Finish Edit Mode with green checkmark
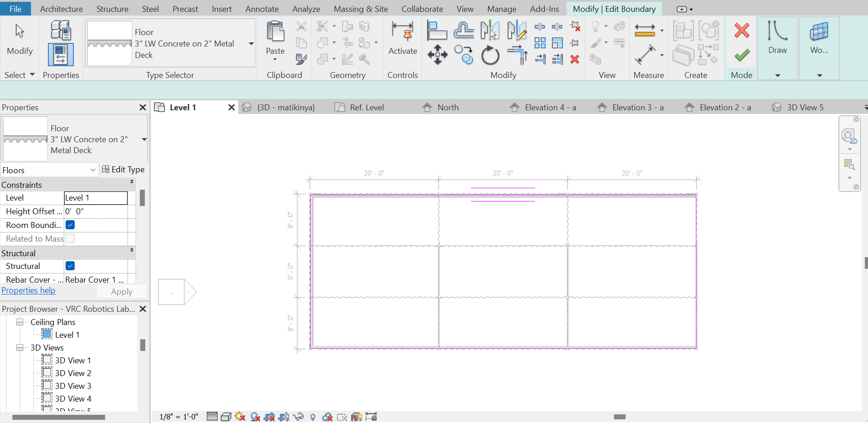Screen dimensions: 868x423 tap(741, 56)
